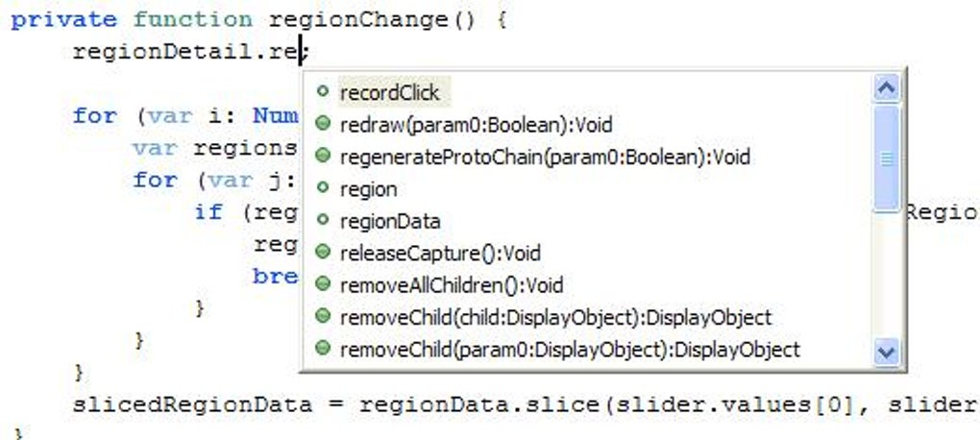Click the releaseCapture method icon

pyautogui.click(x=323, y=254)
